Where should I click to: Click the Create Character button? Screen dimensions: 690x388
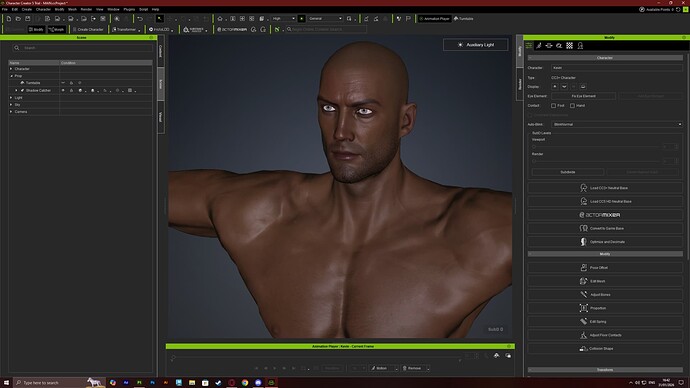pos(88,29)
